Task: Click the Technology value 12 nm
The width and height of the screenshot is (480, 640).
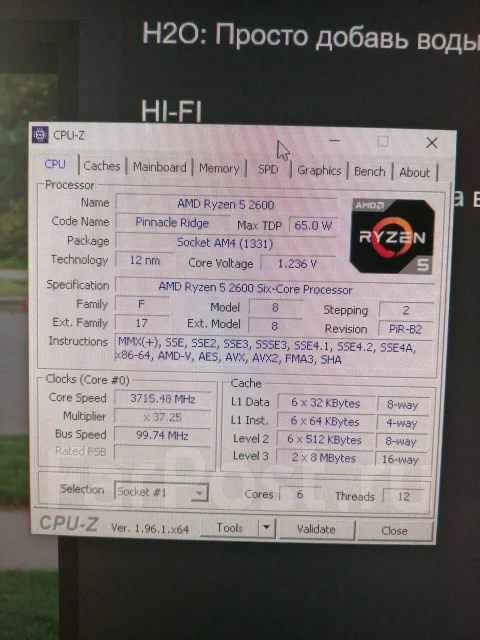Action: [x=144, y=260]
